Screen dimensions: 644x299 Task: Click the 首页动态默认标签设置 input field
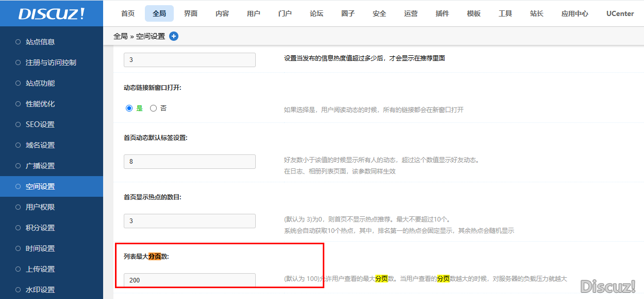point(189,161)
